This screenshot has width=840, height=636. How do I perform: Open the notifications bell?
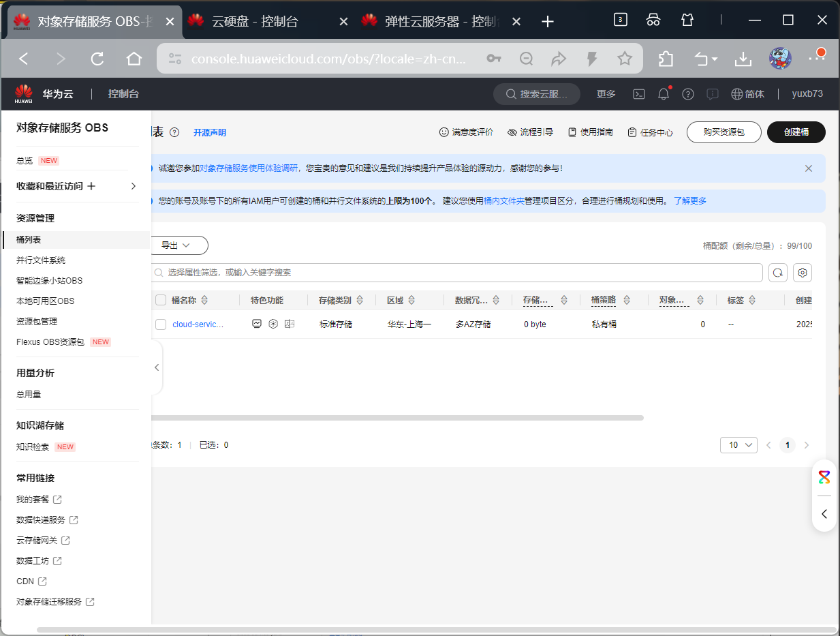click(664, 94)
